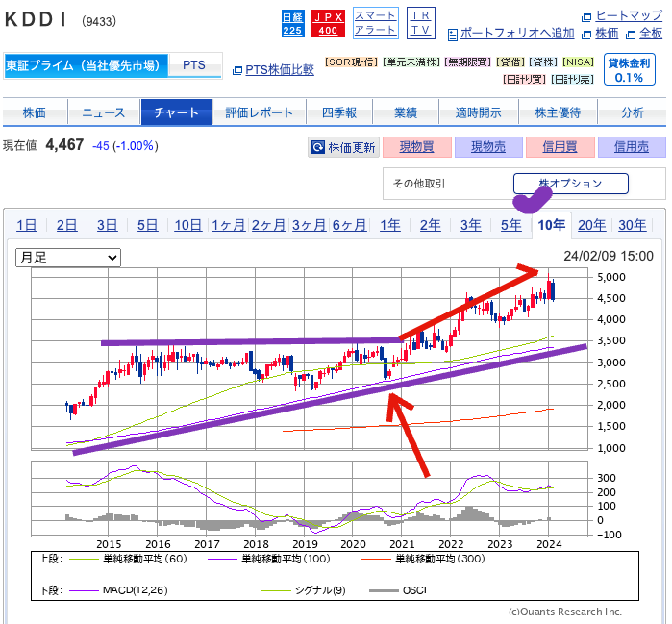Set chart period to 3ヶ月

309,225
